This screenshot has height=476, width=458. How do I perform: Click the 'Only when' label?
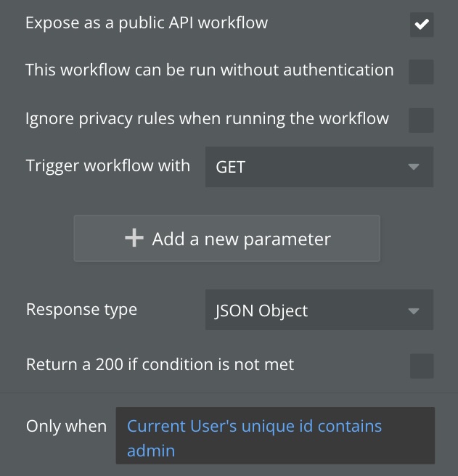coord(66,426)
